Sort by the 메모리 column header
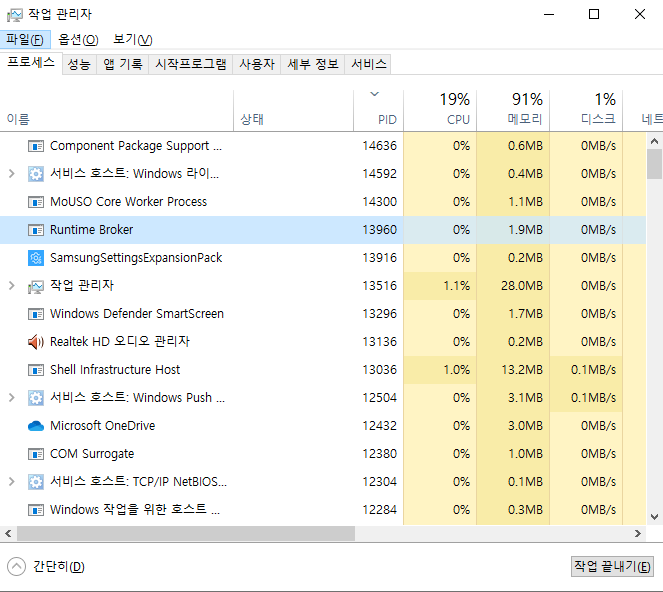Viewport: 663px width, 592px height. tap(513, 111)
